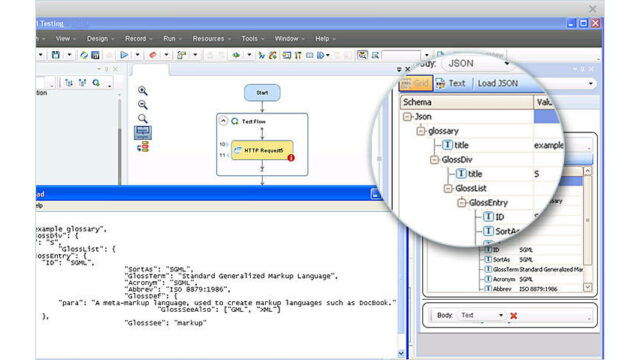
Task: Open the Resources menu
Action: click(x=208, y=38)
